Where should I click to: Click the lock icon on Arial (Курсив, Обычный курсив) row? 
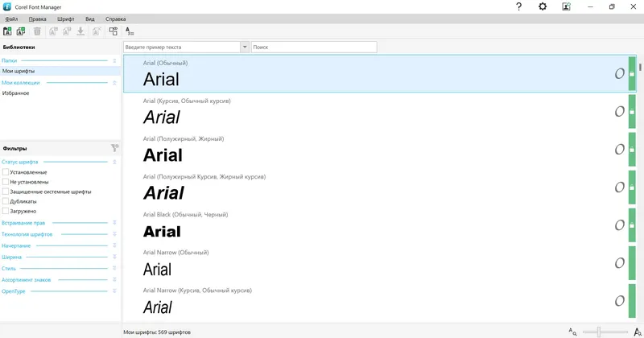632,111
